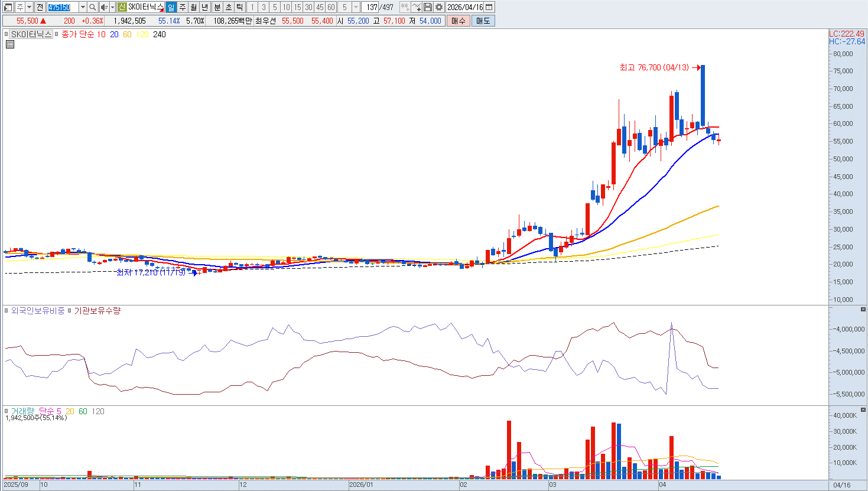Click the 매수 buy button

click(459, 21)
